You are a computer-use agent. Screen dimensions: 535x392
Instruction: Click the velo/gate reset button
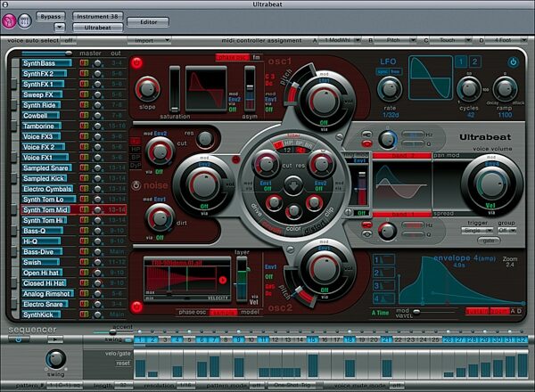pyautogui.click(x=123, y=363)
